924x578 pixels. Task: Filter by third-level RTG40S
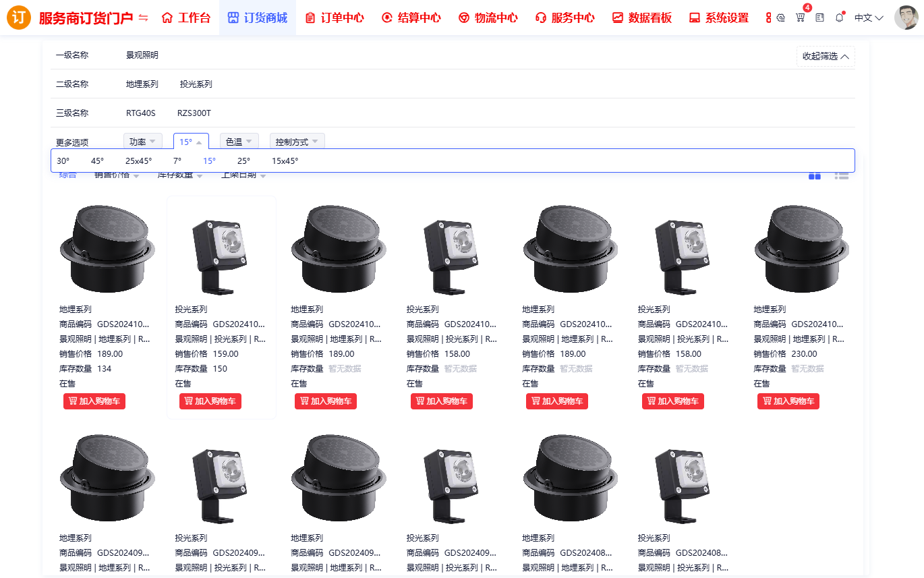click(141, 113)
